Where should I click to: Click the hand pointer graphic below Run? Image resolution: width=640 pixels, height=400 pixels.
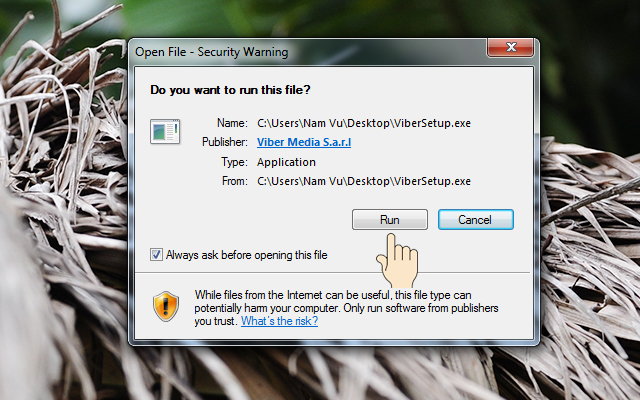click(x=396, y=262)
